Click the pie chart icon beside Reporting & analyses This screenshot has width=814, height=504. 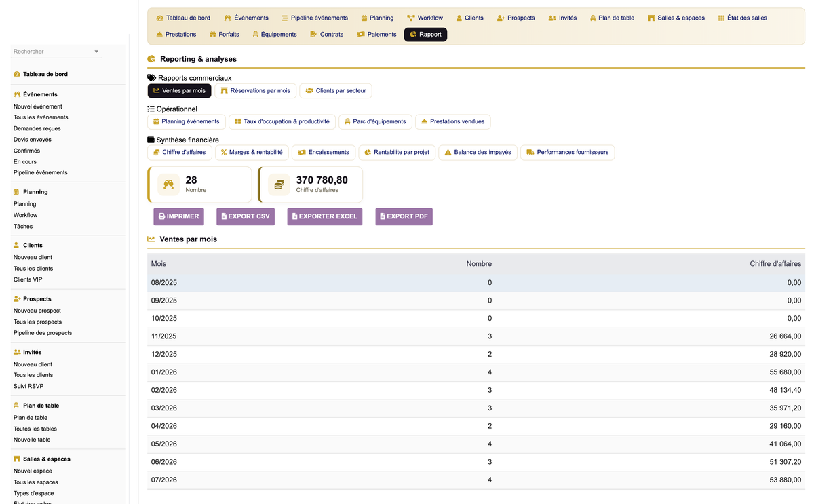coord(152,59)
